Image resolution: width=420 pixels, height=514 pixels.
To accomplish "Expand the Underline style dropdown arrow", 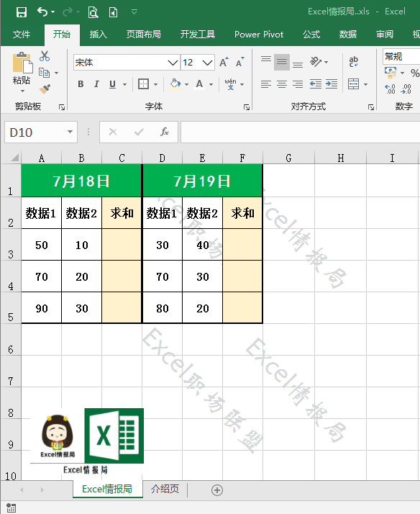I will (x=124, y=84).
